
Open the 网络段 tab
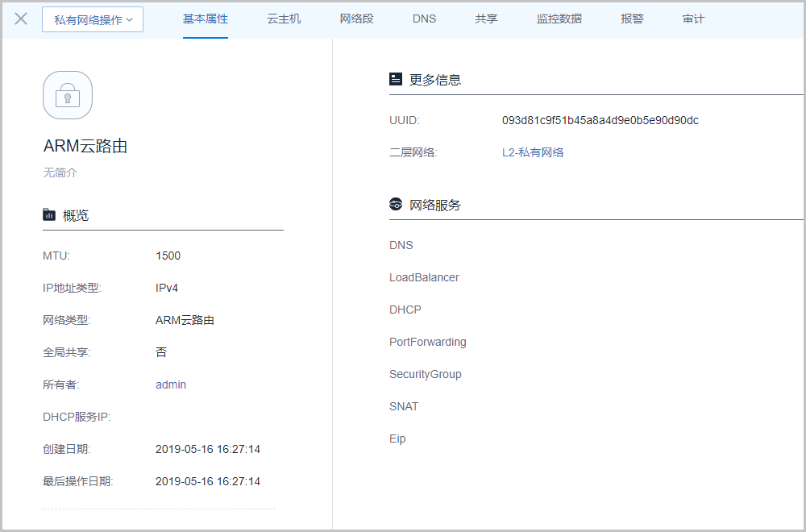click(356, 19)
